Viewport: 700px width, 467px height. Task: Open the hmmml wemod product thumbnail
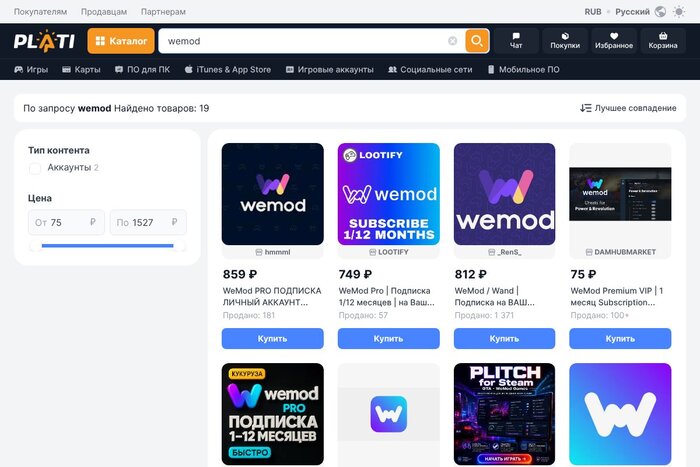[272, 194]
